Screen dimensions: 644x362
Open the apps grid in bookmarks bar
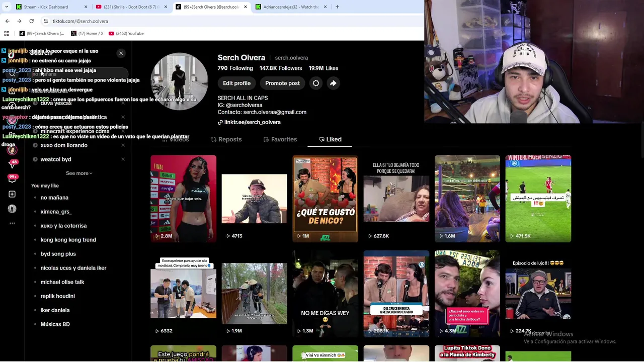[7, 33]
